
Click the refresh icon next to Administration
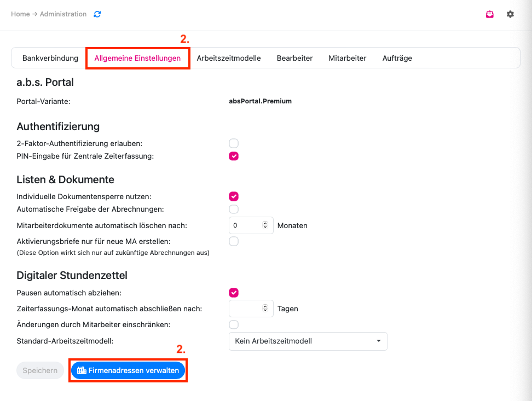click(97, 14)
